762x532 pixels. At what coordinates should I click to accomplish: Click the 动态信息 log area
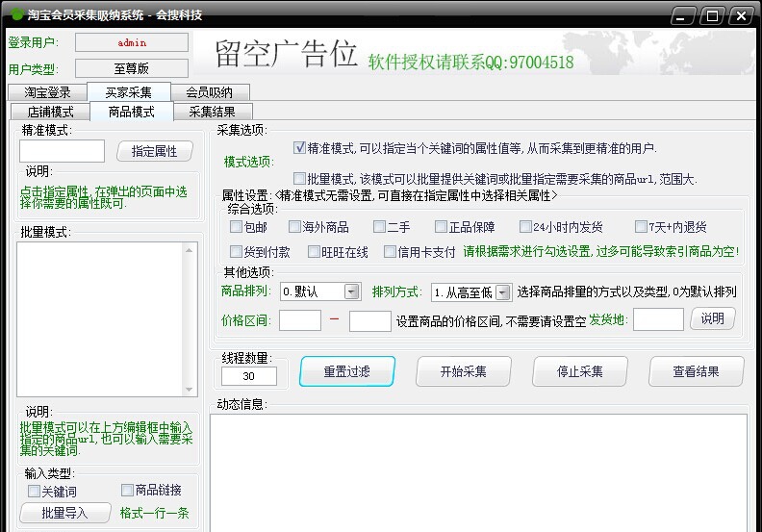tap(479, 472)
